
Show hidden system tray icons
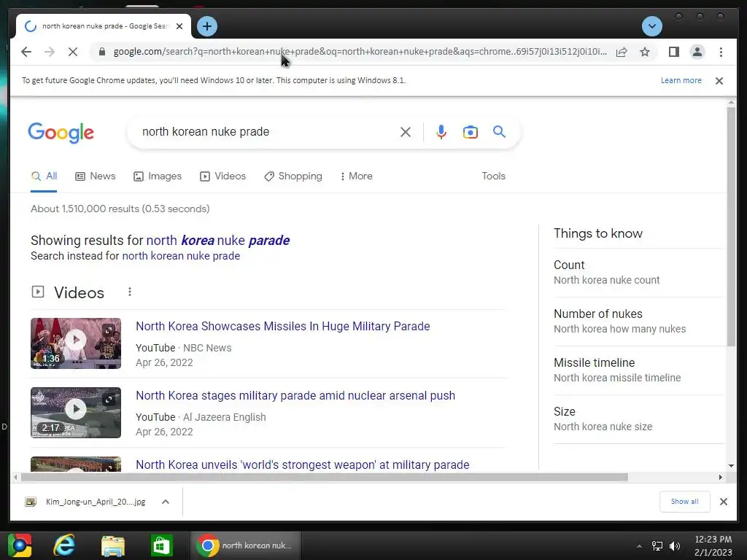[x=639, y=546]
